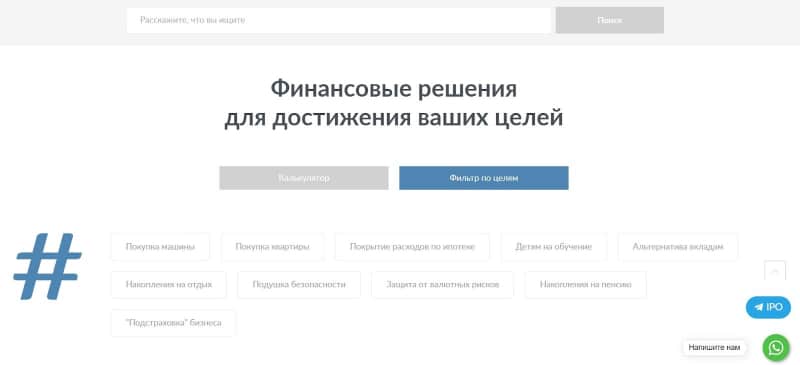
Task: Select the Покрытие расходов по ипотеке tag
Action: coord(412,247)
